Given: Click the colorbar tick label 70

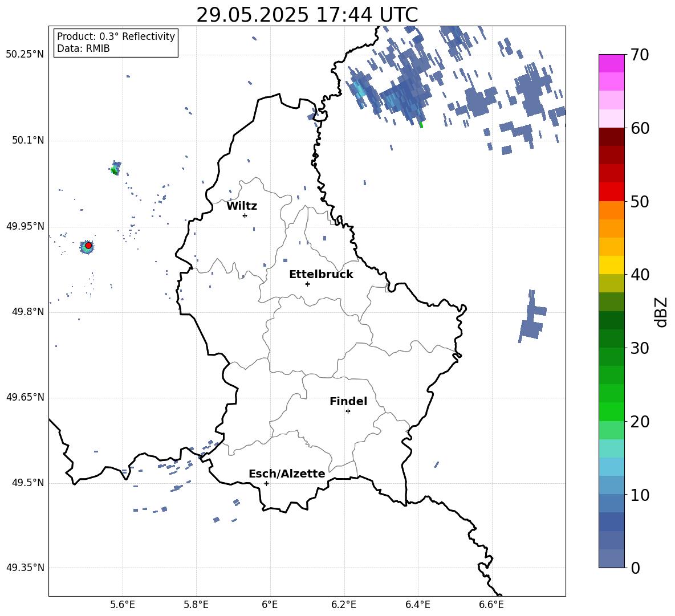Looking at the screenshot, I should (x=640, y=55).
